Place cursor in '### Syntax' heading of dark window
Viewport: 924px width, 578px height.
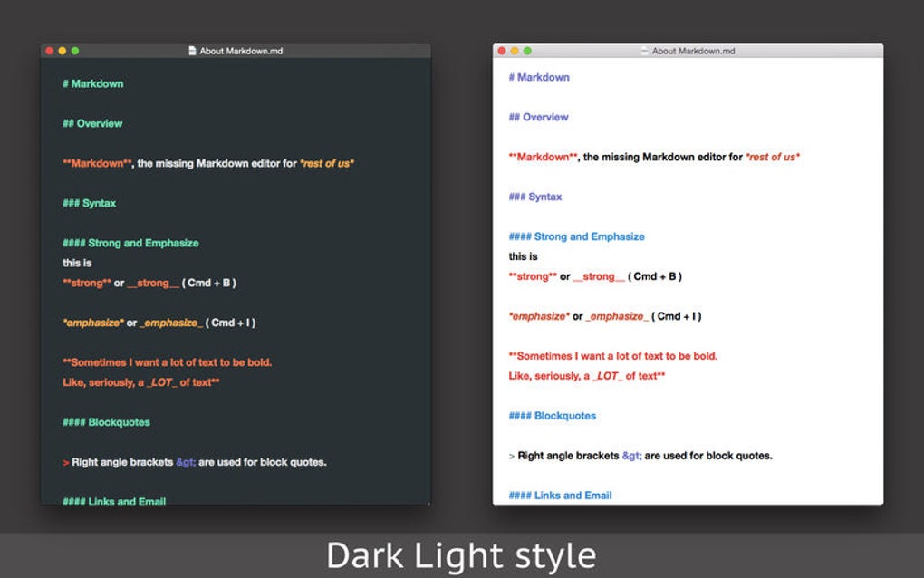coord(88,203)
